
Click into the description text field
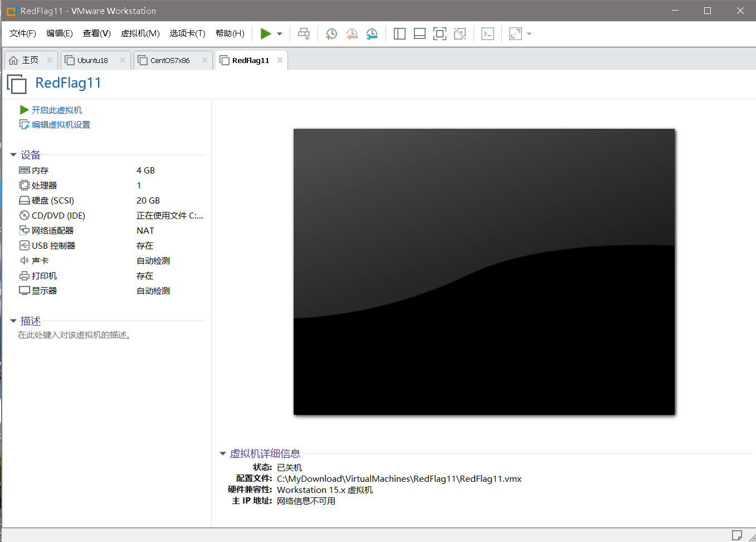click(75, 335)
